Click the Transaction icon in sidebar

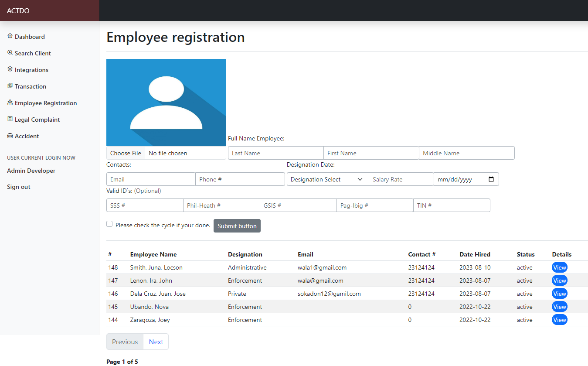click(10, 86)
